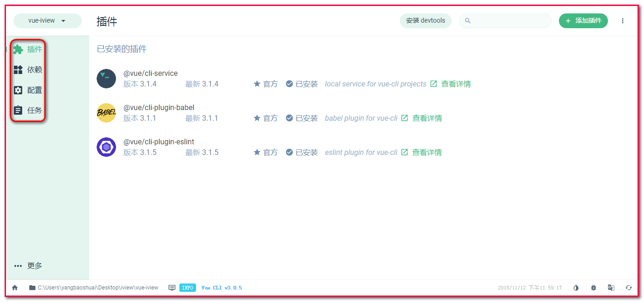Click 最新 3.1.4 on the cli-service row
The width and height of the screenshot is (644, 302).
coord(202,84)
